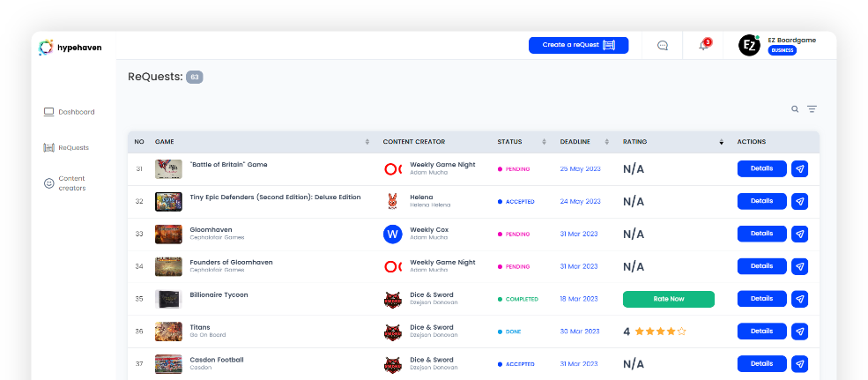Sort by the Status column arrows
The height and width of the screenshot is (380, 868).
pyautogui.click(x=544, y=142)
